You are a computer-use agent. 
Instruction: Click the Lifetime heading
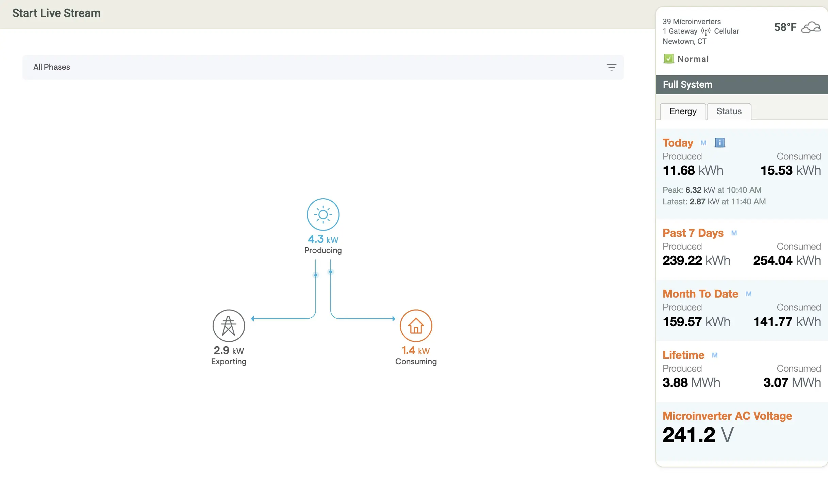click(683, 355)
